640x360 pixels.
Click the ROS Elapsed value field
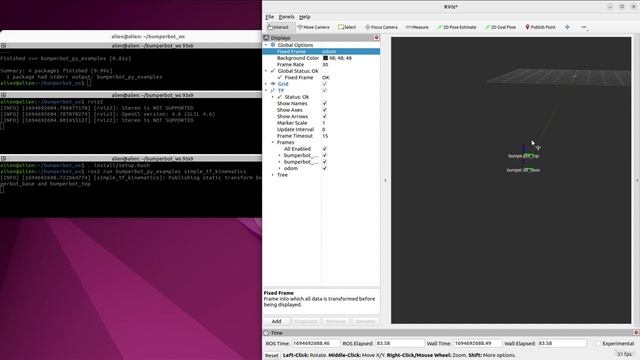coord(399,343)
